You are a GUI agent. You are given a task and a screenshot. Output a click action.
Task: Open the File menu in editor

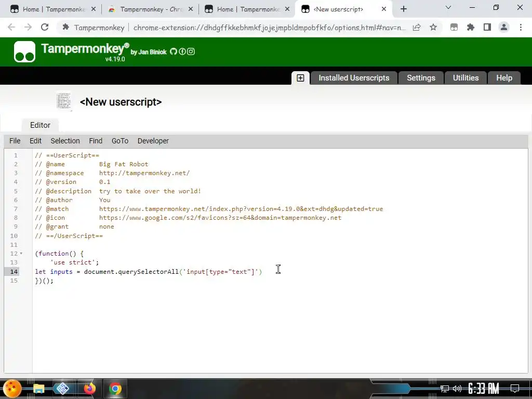tap(15, 141)
